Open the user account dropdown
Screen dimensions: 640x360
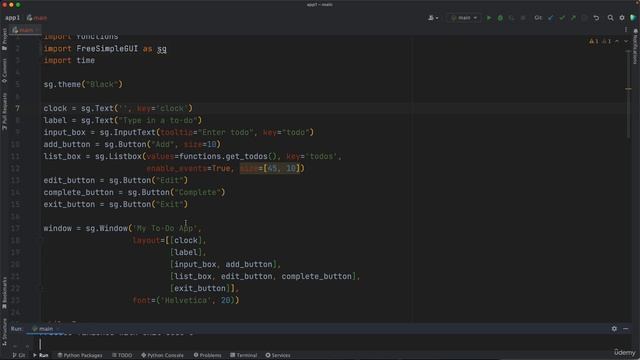tap(433, 18)
